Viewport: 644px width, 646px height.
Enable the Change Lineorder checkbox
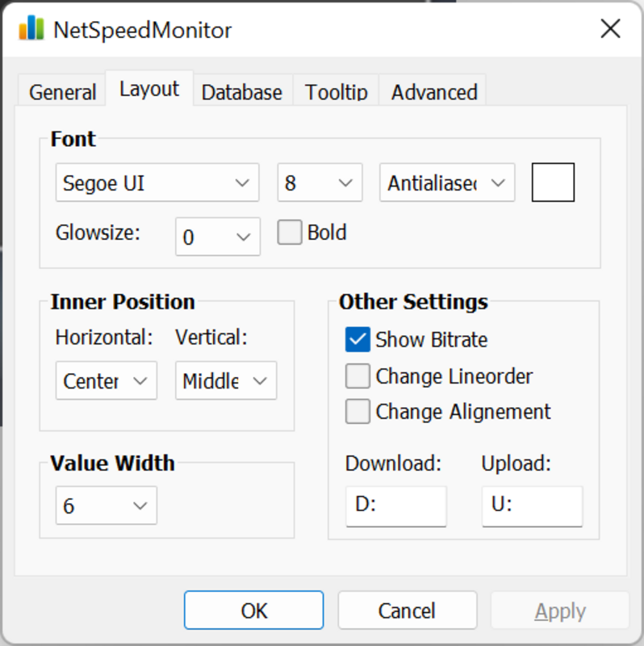pyautogui.click(x=358, y=375)
